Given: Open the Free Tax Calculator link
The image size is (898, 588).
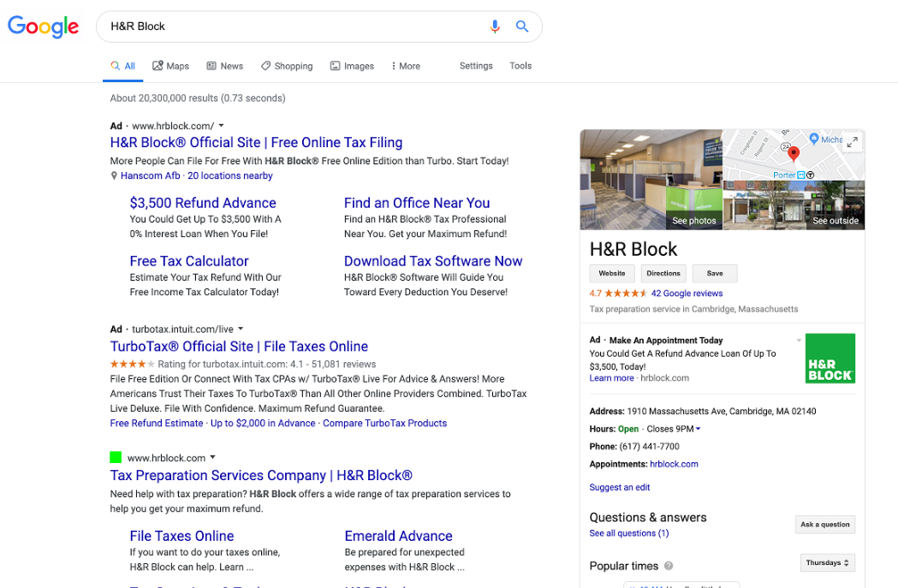Looking at the screenshot, I should [189, 261].
